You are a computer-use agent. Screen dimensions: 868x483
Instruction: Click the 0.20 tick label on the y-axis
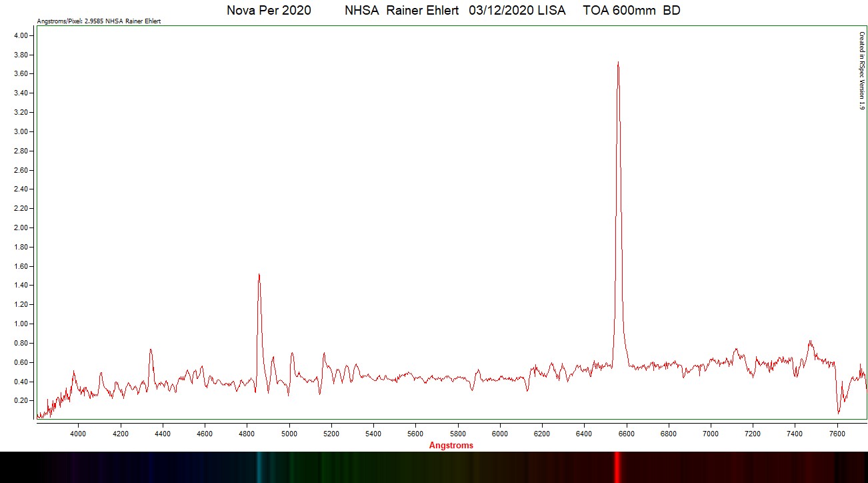coord(21,401)
